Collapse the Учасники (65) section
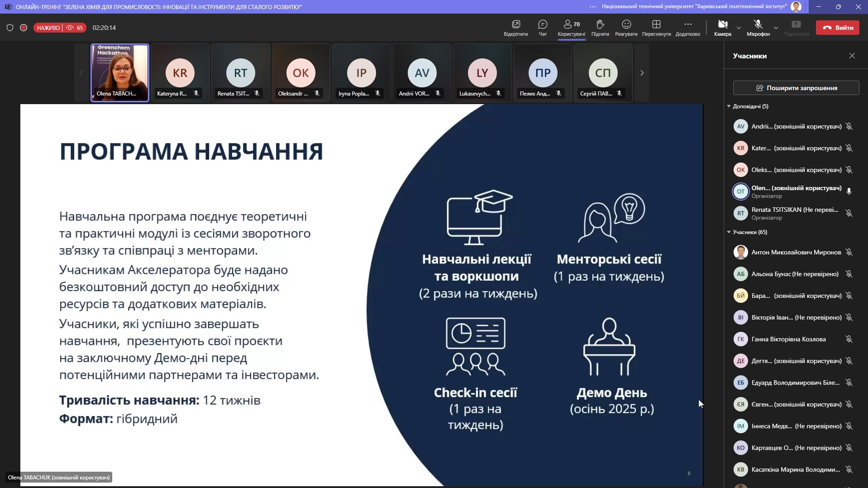Viewport: 868px width, 488px height. [x=729, y=232]
